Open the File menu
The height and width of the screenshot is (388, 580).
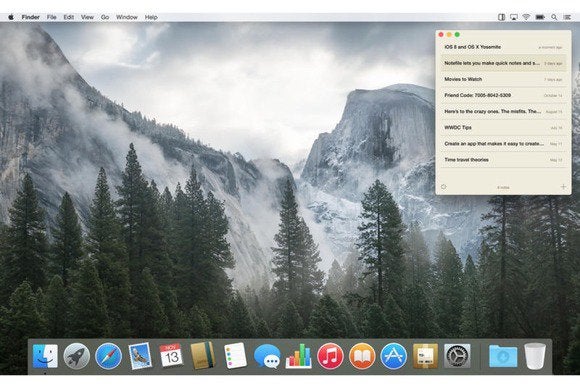tap(51, 17)
